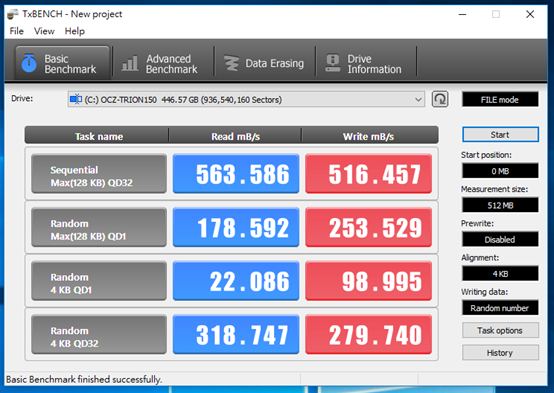Start the benchmark with the Start button

(500, 135)
